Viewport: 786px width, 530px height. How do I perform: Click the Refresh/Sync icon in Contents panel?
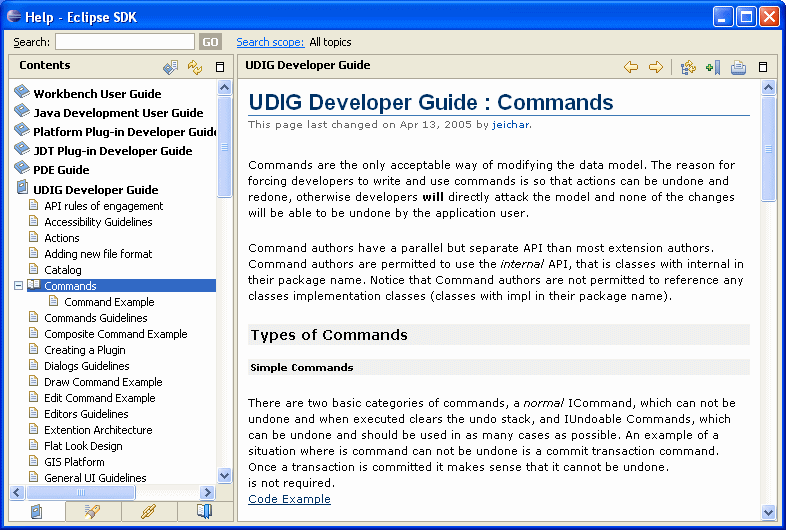coord(195,67)
